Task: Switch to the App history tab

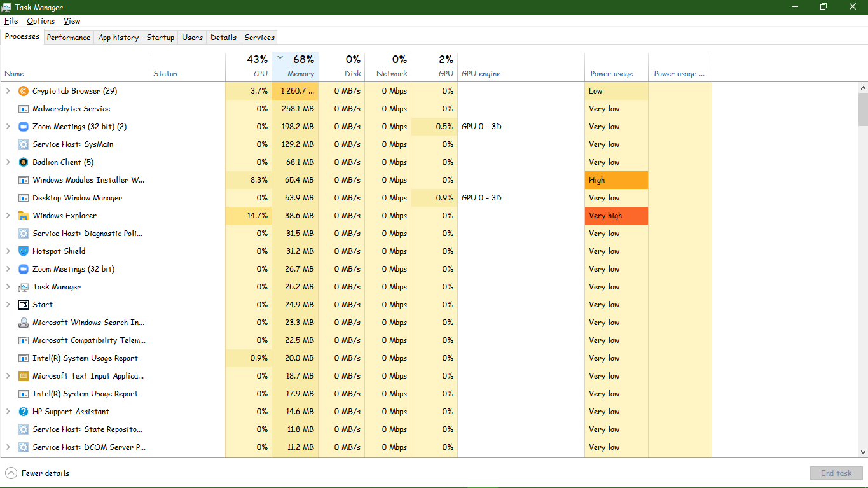Action: 118,38
